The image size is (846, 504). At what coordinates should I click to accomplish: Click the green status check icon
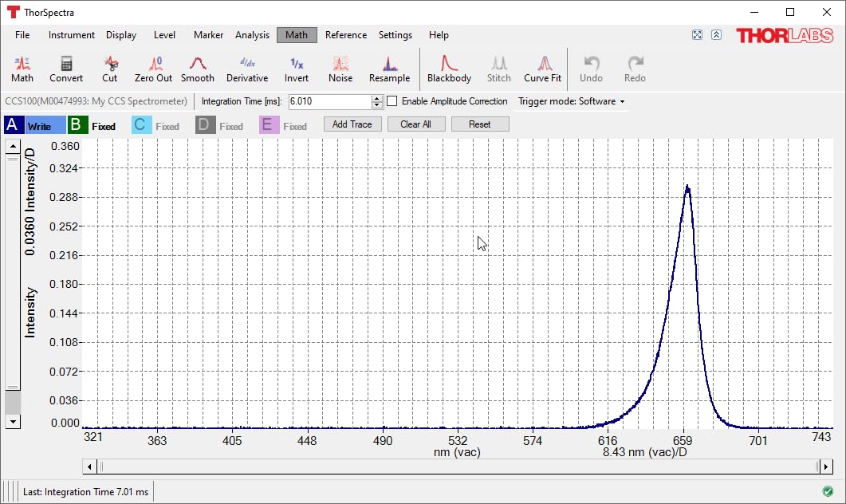click(x=828, y=491)
